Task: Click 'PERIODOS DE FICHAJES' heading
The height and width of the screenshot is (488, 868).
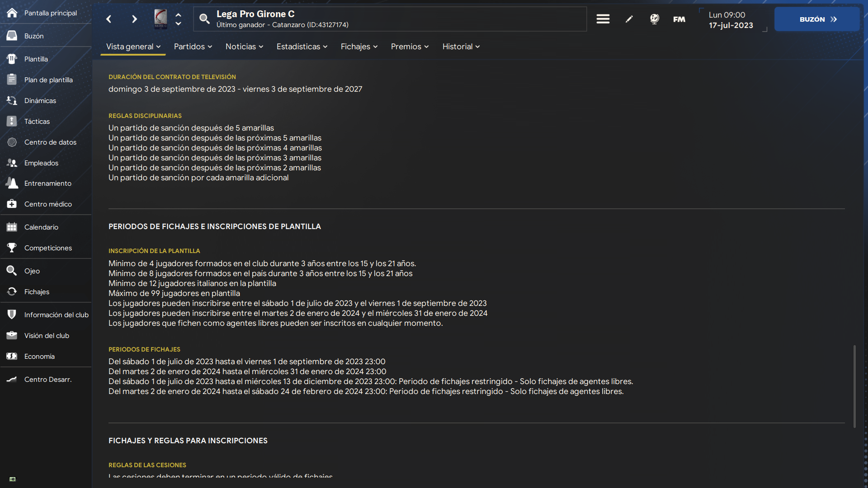Action: click(x=144, y=349)
